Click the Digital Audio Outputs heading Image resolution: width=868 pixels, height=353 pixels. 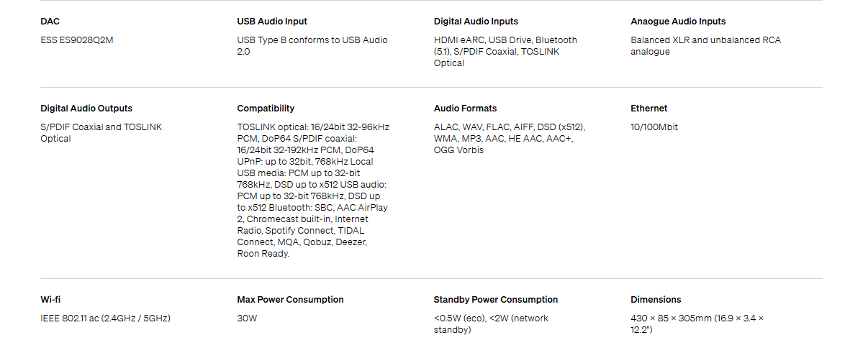(86, 109)
